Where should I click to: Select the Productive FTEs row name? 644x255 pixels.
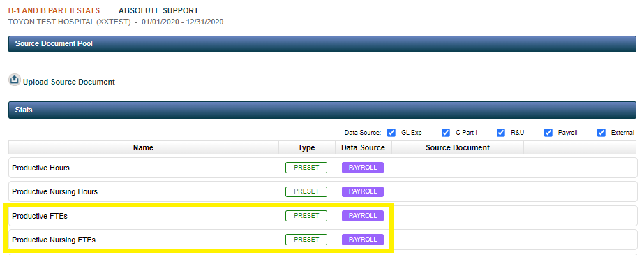[x=40, y=216]
